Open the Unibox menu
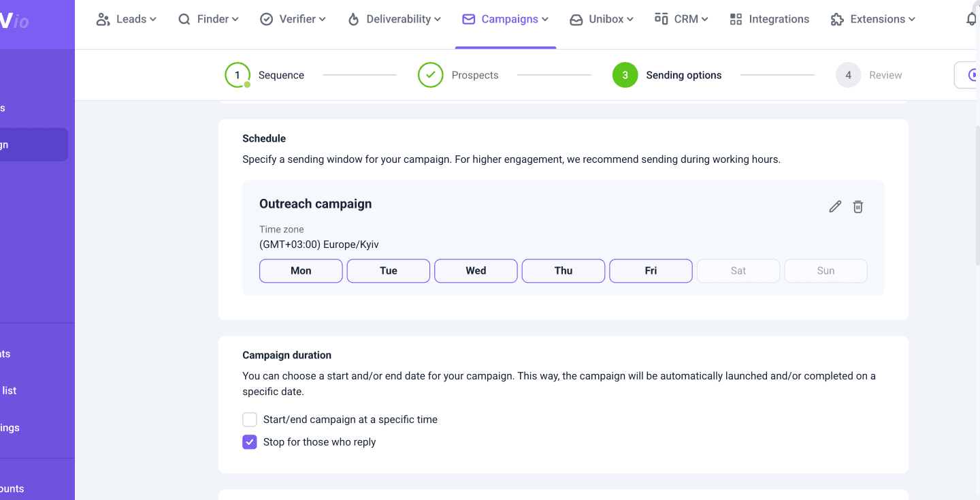 pyautogui.click(x=602, y=19)
